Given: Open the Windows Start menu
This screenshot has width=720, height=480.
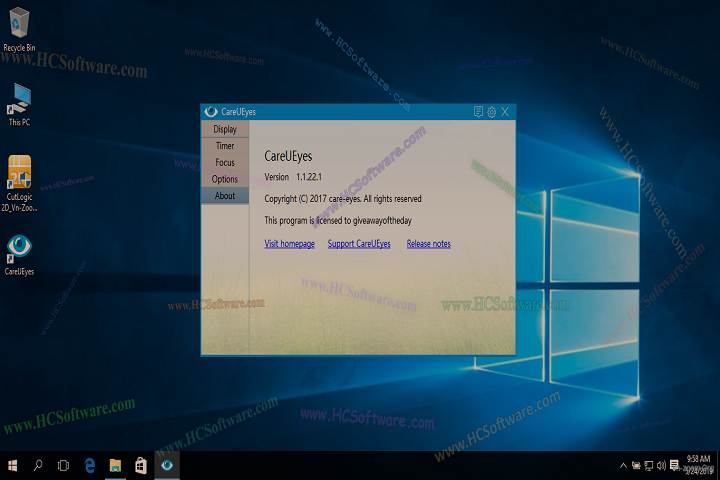Looking at the screenshot, I should (13, 466).
